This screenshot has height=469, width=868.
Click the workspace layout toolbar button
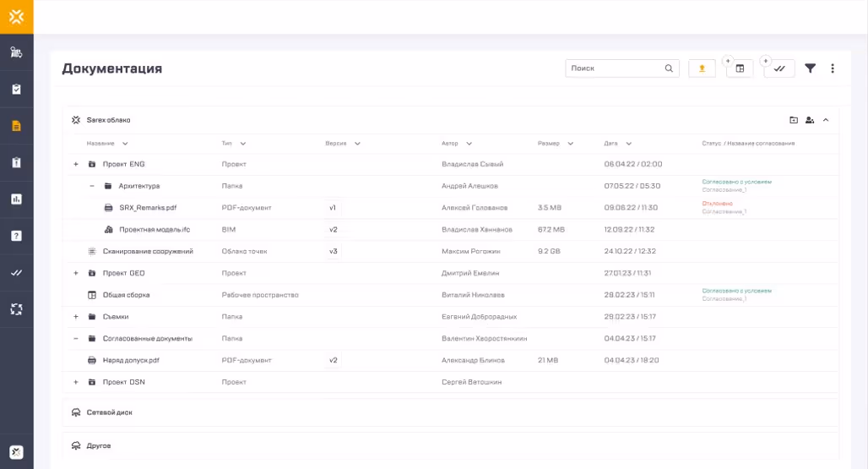point(740,68)
